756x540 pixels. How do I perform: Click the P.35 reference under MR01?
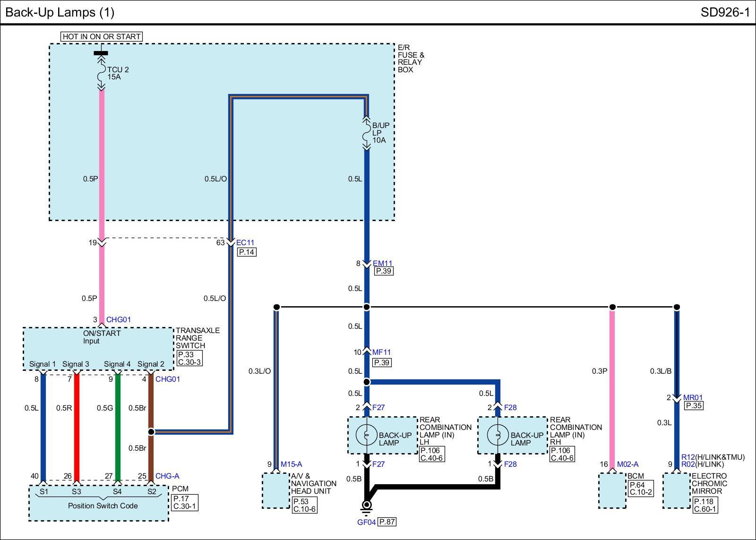tap(694, 406)
